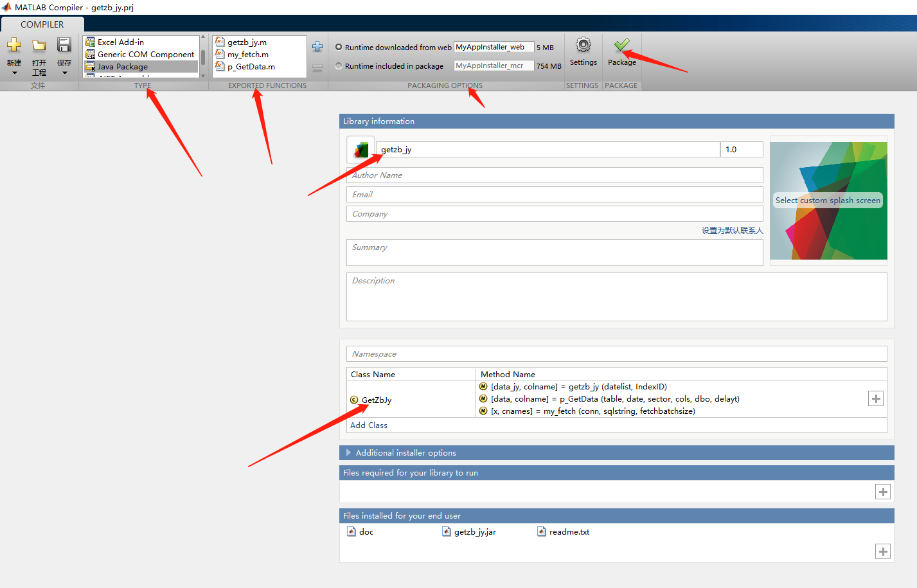Click Select custom splash screen
The width and height of the screenshot is (917, 588).
[x=828, y=200]
